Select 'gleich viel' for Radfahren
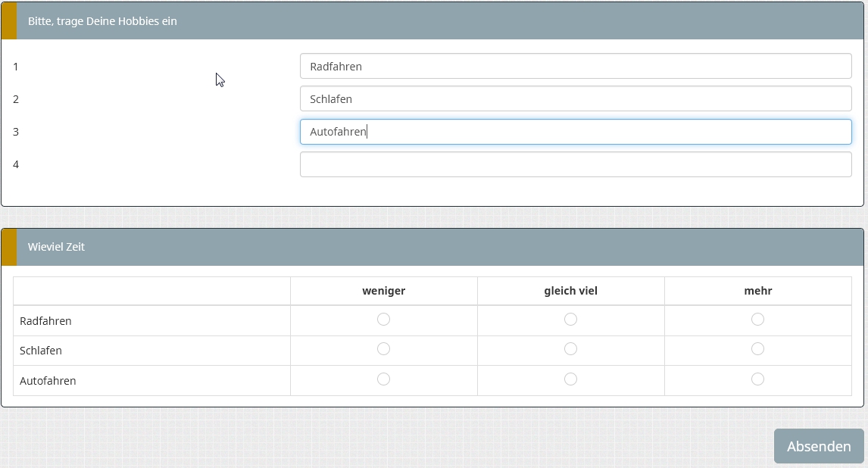The image size is (868, 468). click(x=570, y=320)
